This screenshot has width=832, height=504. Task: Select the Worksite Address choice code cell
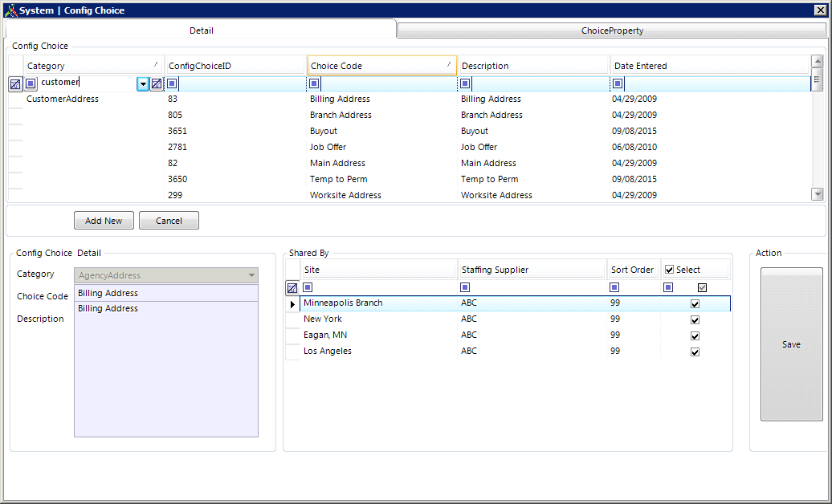382,195
